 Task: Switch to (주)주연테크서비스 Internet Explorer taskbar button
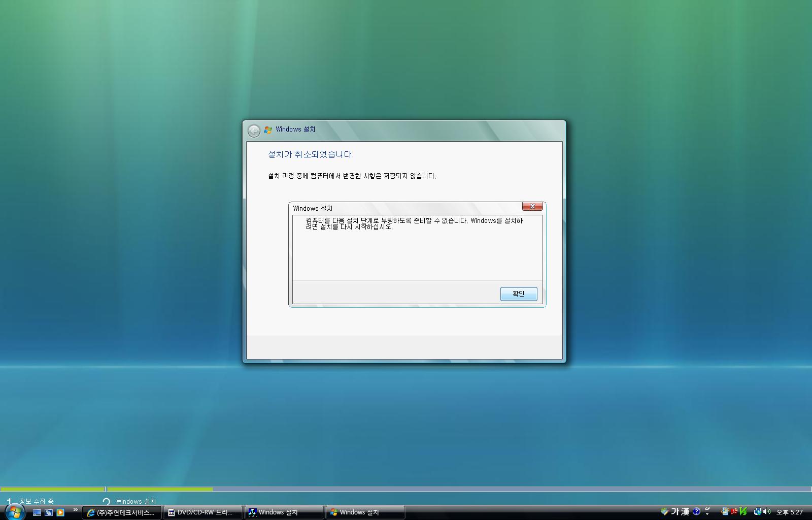[x=122, y=512]
